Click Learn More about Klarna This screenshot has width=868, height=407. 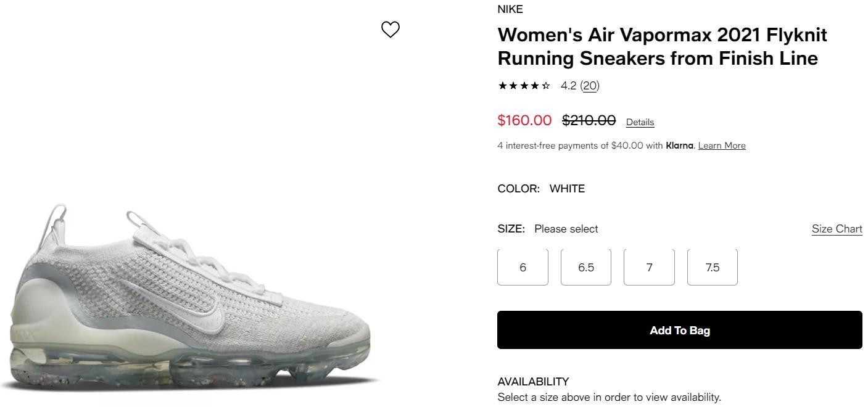point(722,146)
